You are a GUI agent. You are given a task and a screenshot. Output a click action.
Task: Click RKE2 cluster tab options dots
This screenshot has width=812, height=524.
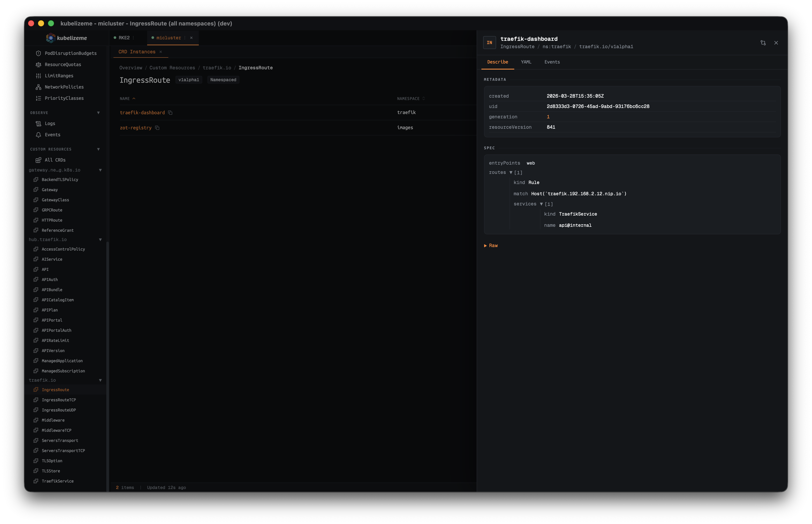[x=133, y=38]
